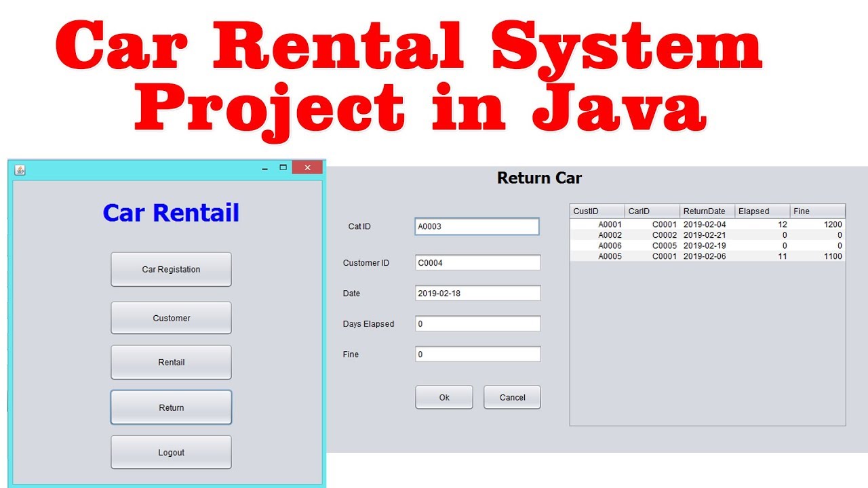Sort table by CarID column header
Screen dimensions: 868x488
652,211
